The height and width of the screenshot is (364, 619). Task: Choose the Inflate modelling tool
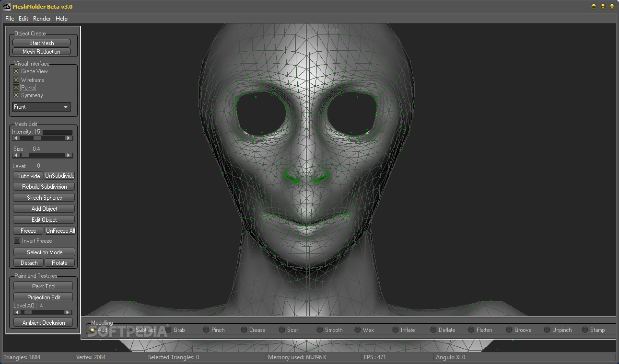[396, 330]
